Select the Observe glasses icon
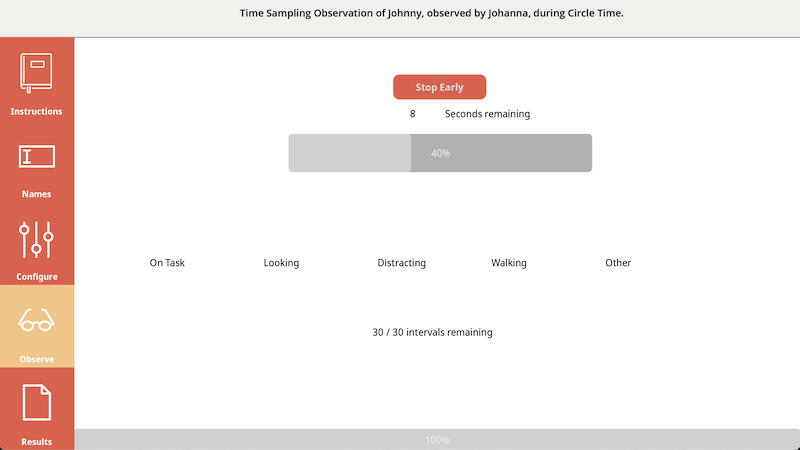 pos(37,321)
